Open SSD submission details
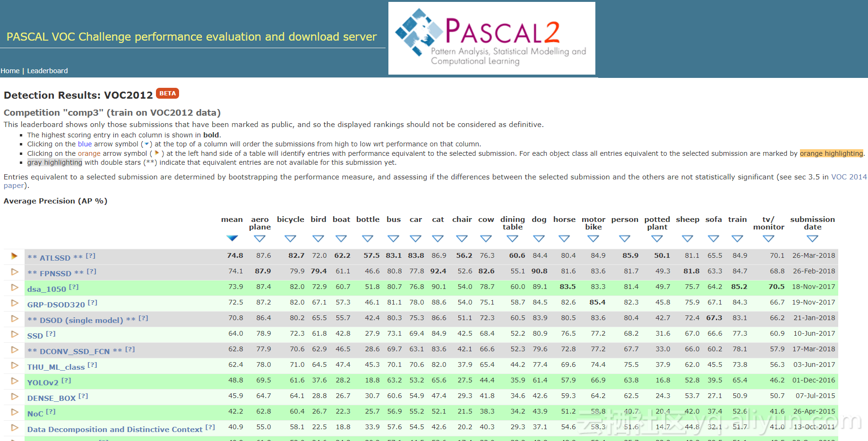This screenshot has width=868, height=441. click(35, 336)
